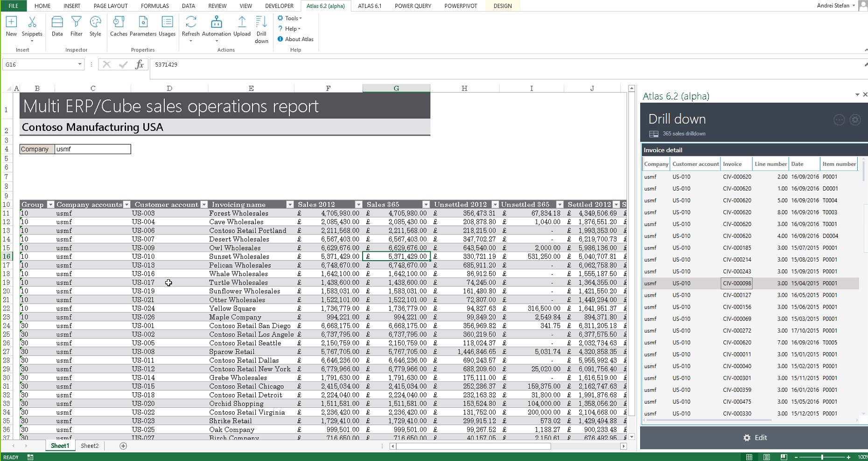Image resolution: width=868 pixels, height=461 pixels.
Task: Select column G header
Action: click(x=396, y=88)
